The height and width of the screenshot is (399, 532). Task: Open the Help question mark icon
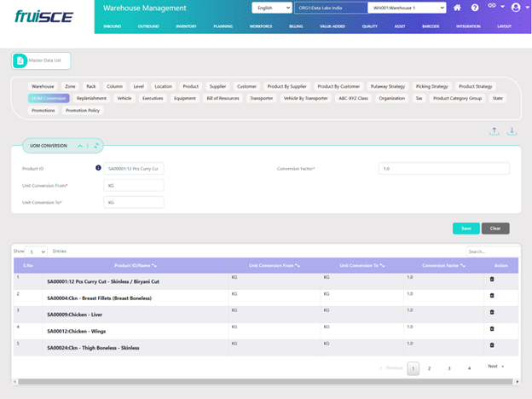[475, 8]
